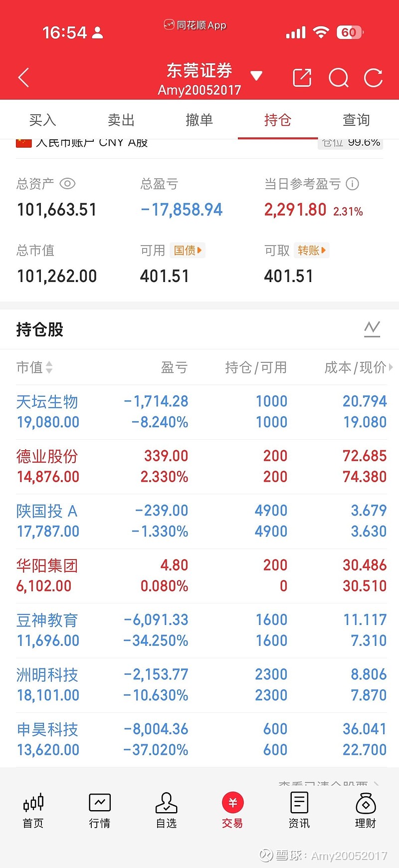Tap the back arrow icon
The height and width of the screenshot is (868, 399).
[23, 78]
